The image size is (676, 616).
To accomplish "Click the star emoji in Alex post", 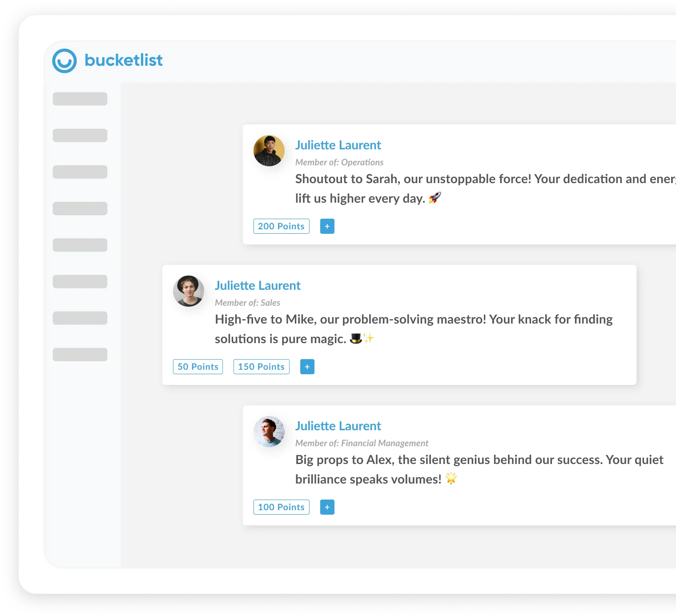I will pos(451,479).
